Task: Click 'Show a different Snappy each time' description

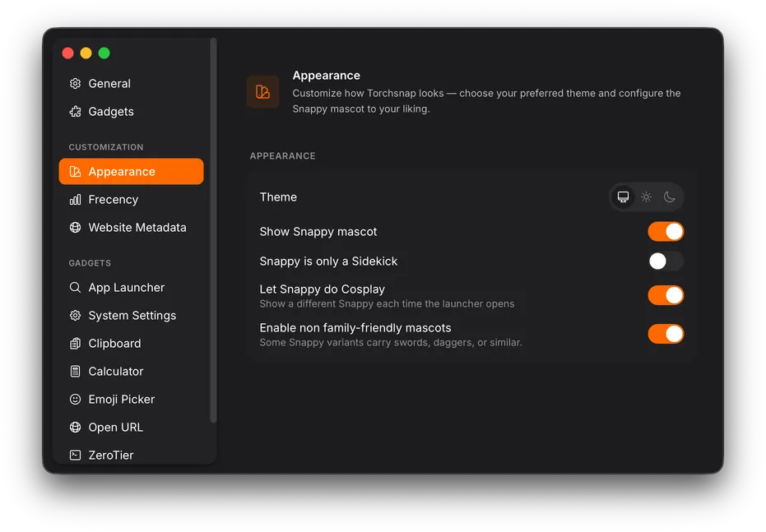Action: click(387, 303)
